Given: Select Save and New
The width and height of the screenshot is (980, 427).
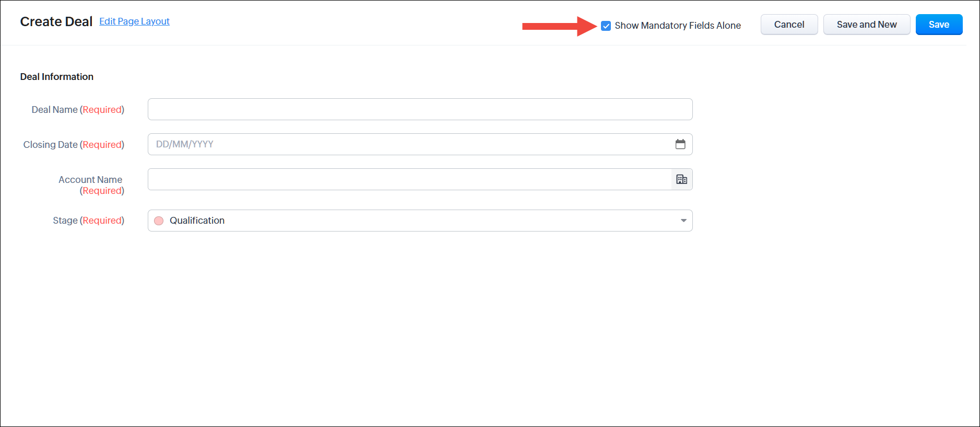Looking at the screenshot, I should pos(866,24).
